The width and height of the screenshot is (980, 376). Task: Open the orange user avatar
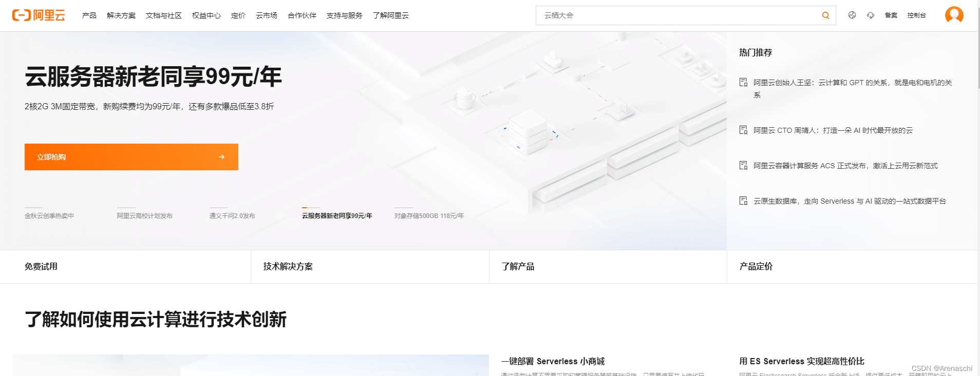tap(954, 15)
